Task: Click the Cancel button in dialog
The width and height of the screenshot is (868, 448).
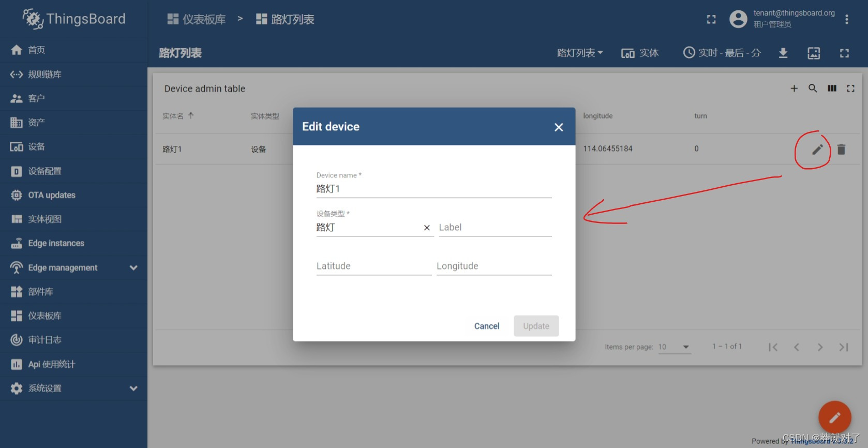Action: tap(487, 326)
